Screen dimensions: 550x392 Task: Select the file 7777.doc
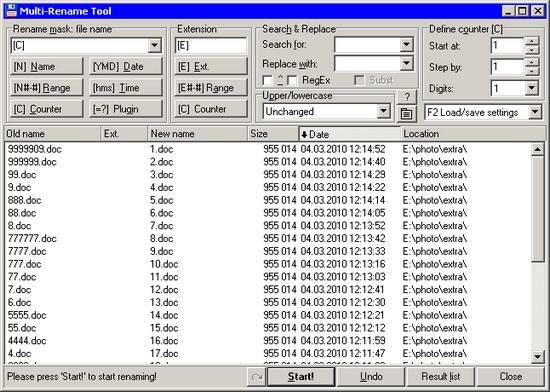pyautogui.click(x=27, y=251)
